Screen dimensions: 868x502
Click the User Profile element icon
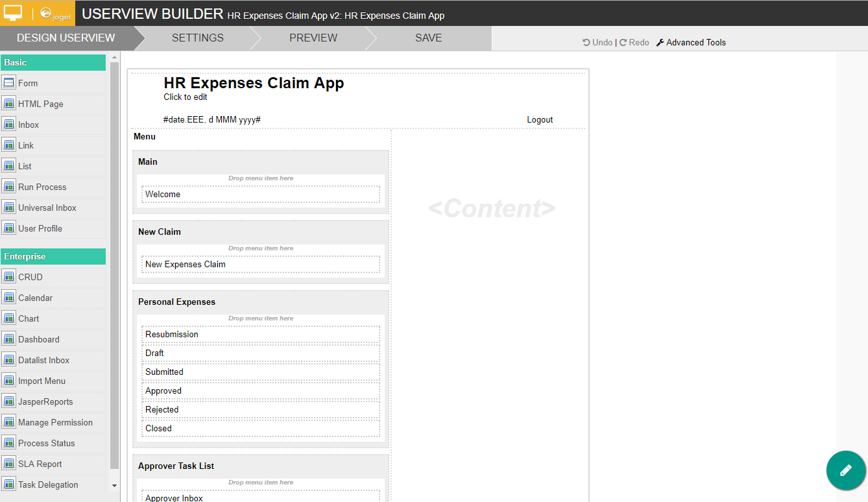click(8, 228)
